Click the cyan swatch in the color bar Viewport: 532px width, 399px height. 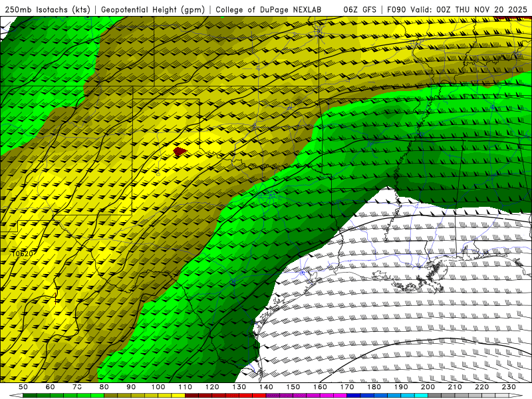tap(421, 396)
